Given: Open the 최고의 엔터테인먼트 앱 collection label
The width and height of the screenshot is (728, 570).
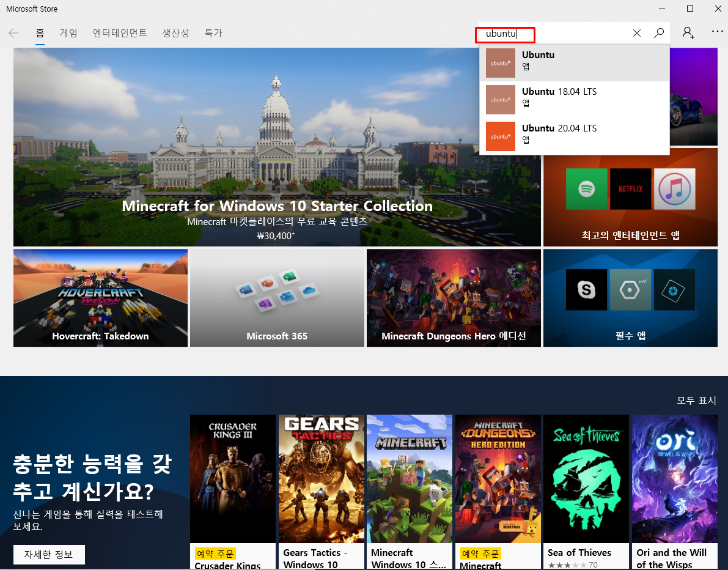Looking at the screenshot, I should [630, 235].
